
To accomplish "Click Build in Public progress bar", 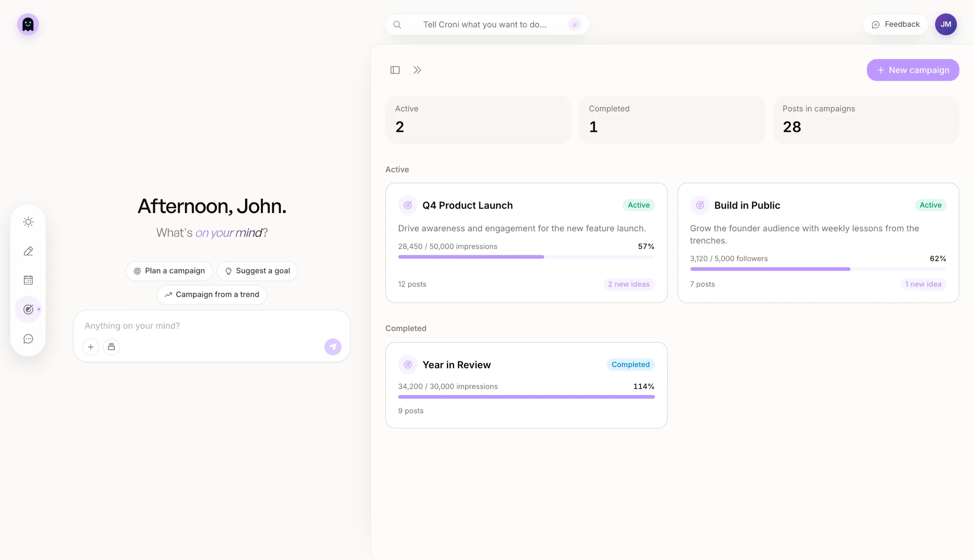I will coord(818,269).
